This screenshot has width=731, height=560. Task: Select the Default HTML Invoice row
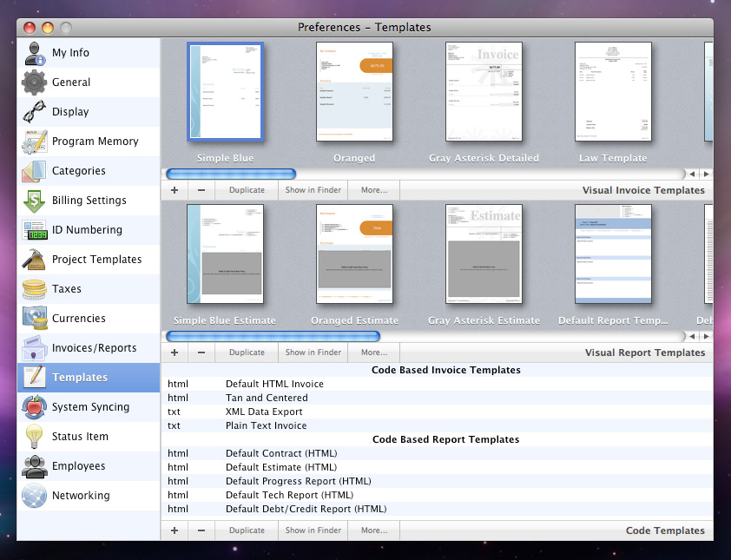(437, 384)
